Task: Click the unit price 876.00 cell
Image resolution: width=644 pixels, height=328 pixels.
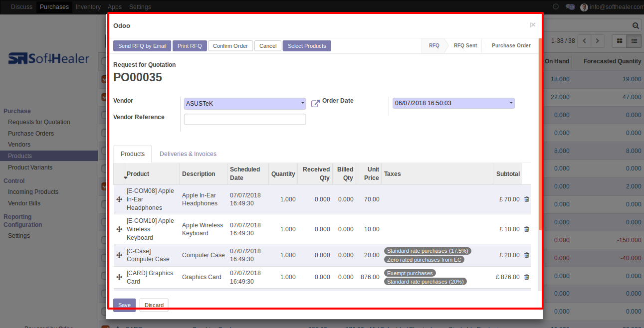Action: click(x=369, y=277)
